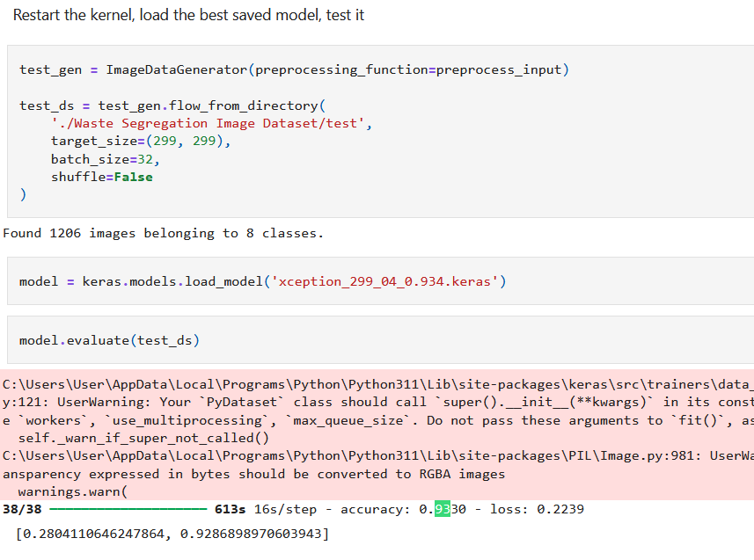Click the highlighted '93' in accuracy value
754x560 pixels.
coord(442,509)
